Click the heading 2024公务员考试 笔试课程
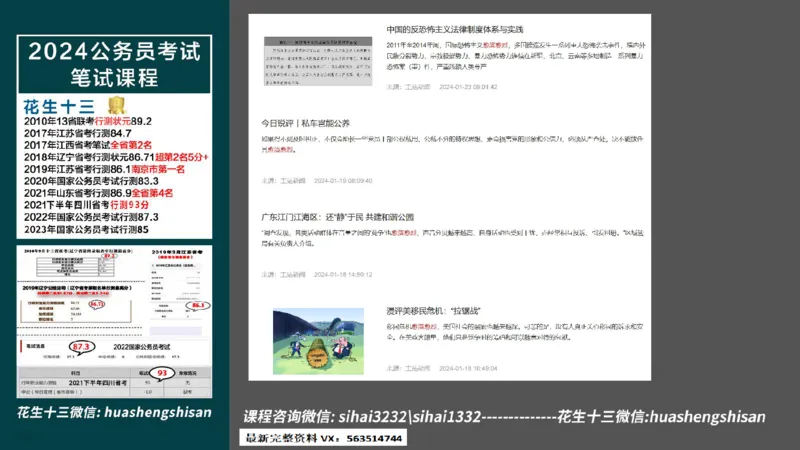Image resolution: width=800 pixels, height=450 pixels. pyautogui.click(x=114, y=64)
